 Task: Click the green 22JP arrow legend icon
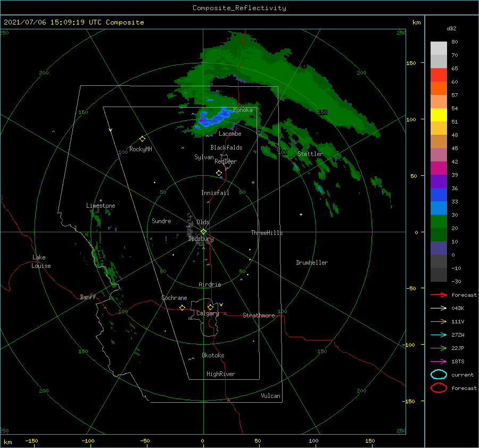439,348
